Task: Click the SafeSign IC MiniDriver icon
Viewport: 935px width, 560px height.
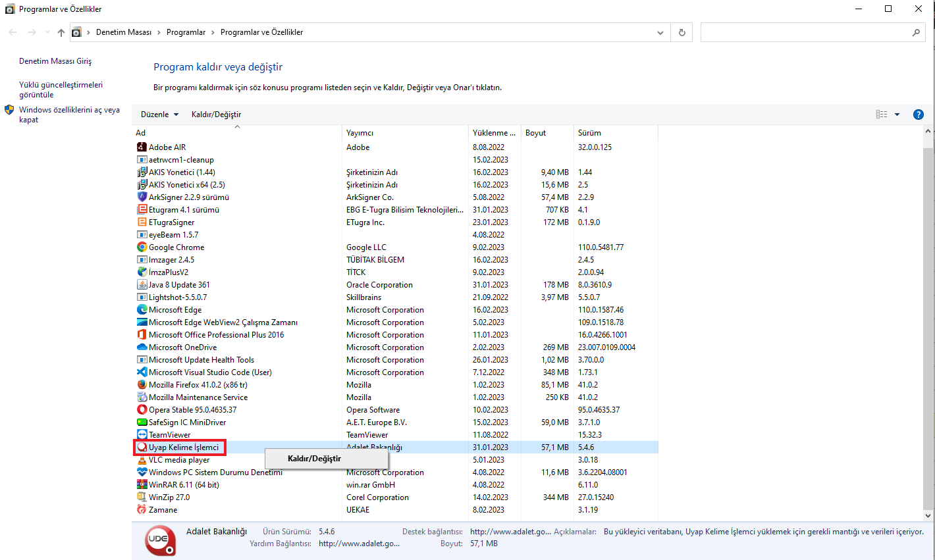Action: [142, 422]
